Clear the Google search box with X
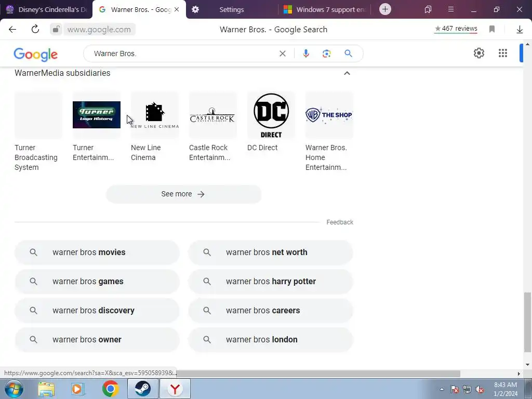The height and width of the screenshot is (399, 532). (282, 54)
